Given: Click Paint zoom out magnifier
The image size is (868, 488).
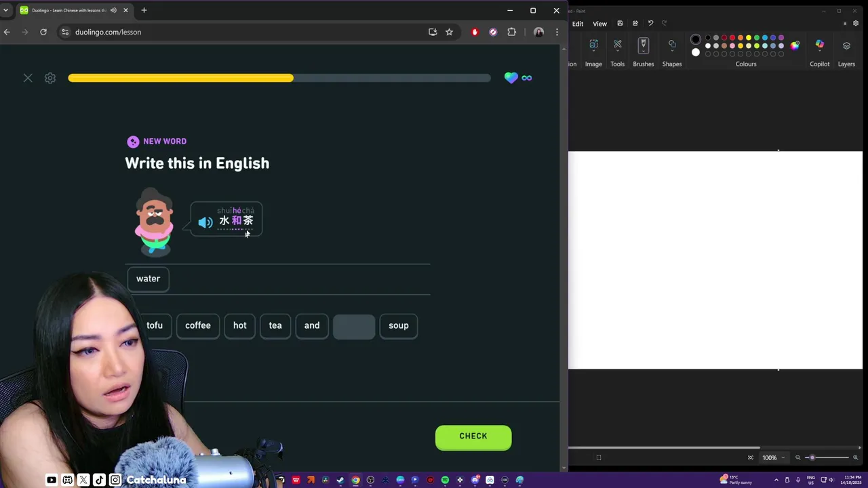Looking at the screenshot, I should 798,457.
